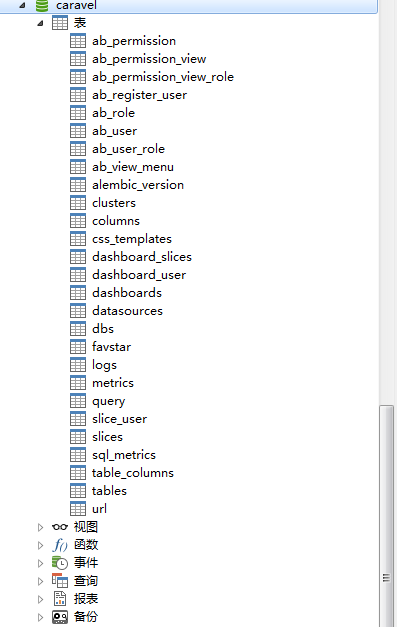The image size is (397, 627).
Task: Click the table icon beside ab_permission
Action: (78, 41)
